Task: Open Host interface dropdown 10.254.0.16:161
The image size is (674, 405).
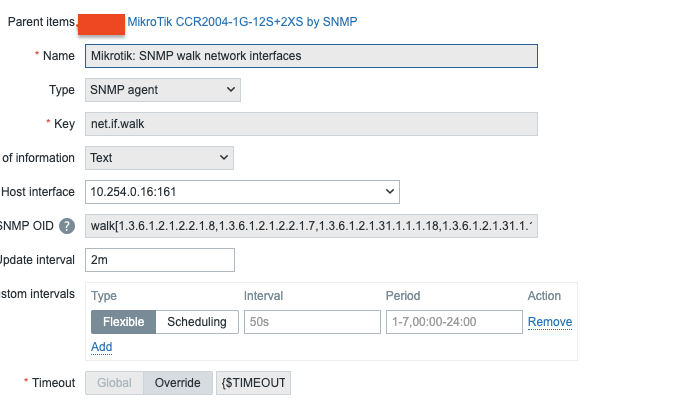Action: point(240,192)
